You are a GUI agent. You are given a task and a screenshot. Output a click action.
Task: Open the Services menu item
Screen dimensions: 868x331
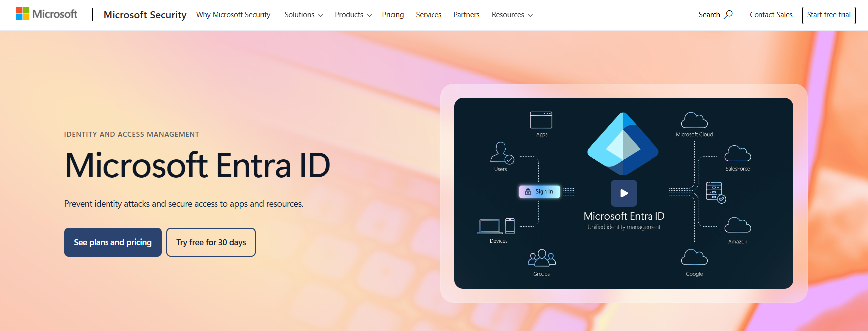click(x=429, y=15)
